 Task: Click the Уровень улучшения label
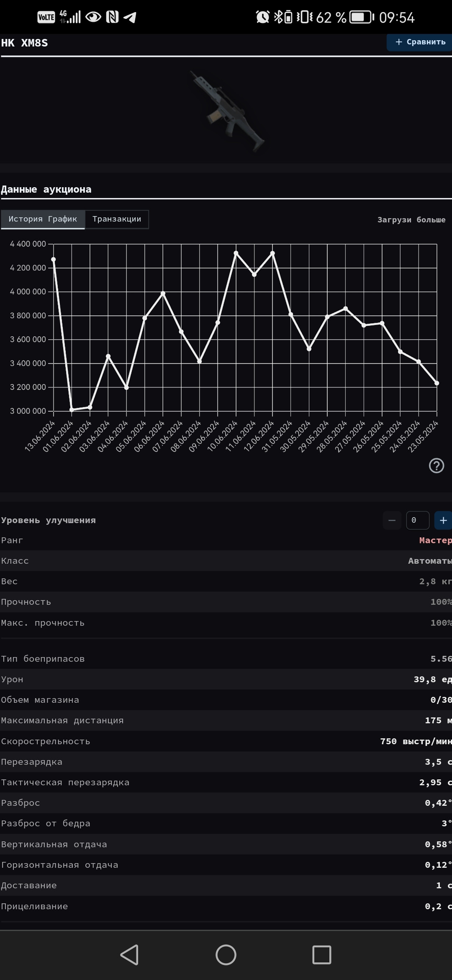click(49, 520)
